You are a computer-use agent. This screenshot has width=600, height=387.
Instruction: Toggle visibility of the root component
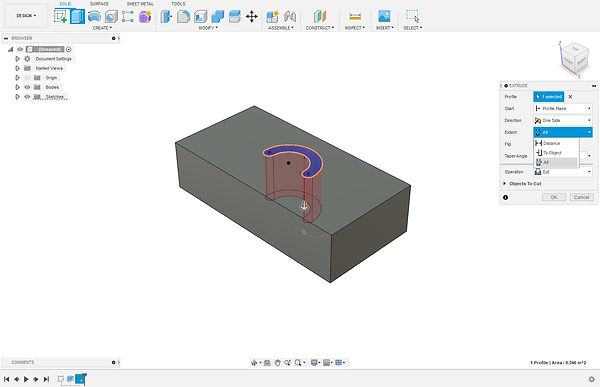tap(20, 49)
